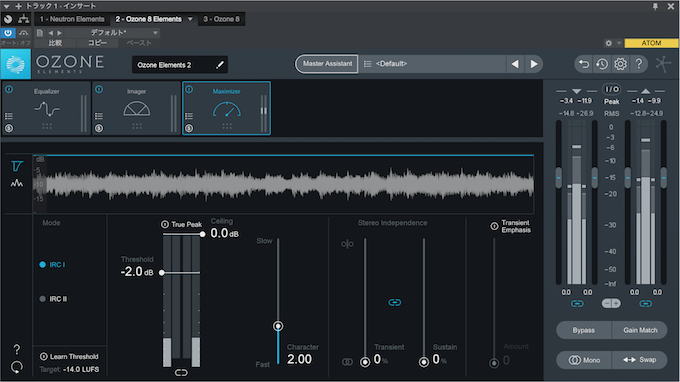
Task: Edit the Ceiling 0.0 dB value
Action: pyautogui.click(x=224, y=233)
